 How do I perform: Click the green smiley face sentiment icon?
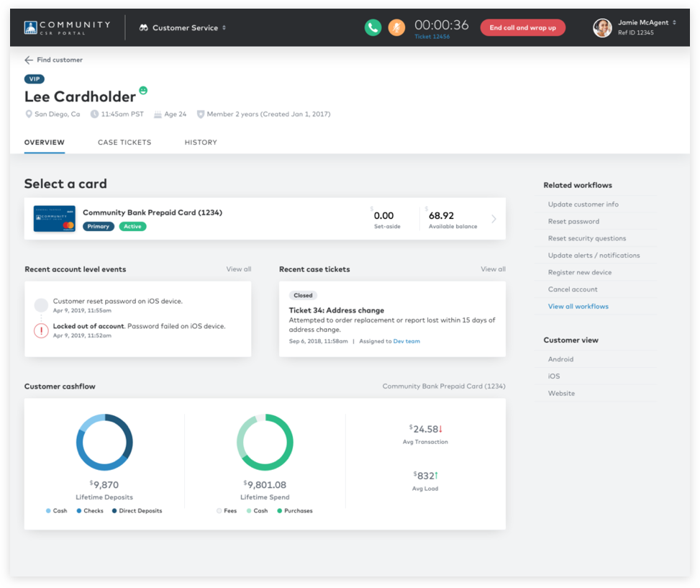143,91
